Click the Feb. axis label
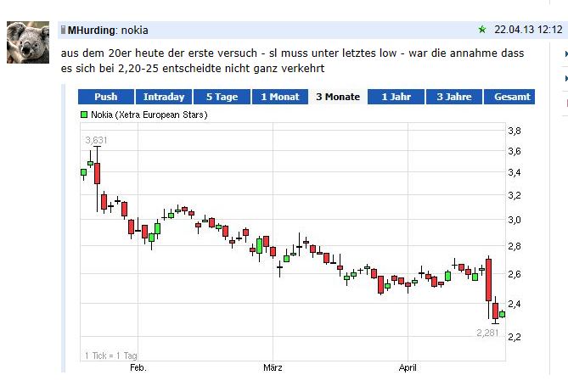The width and height of the screenshot is (568, 392). pyautogui.click(x=138, y=367)
